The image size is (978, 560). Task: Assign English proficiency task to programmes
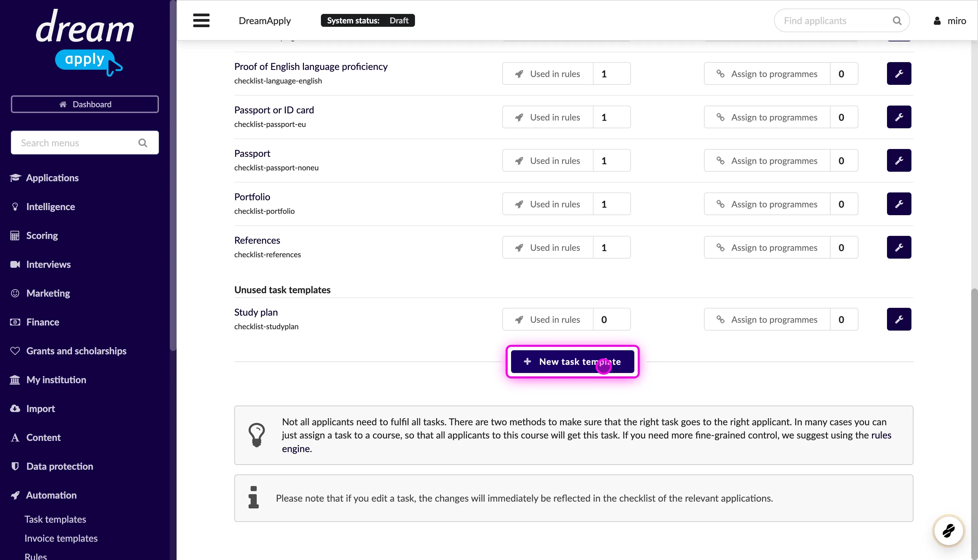tap(781, 73)
